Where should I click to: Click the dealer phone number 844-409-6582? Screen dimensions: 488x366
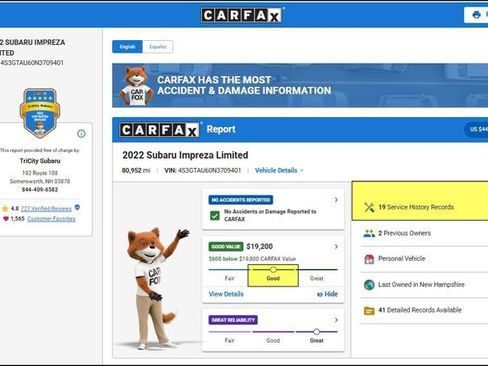[40, 189]
